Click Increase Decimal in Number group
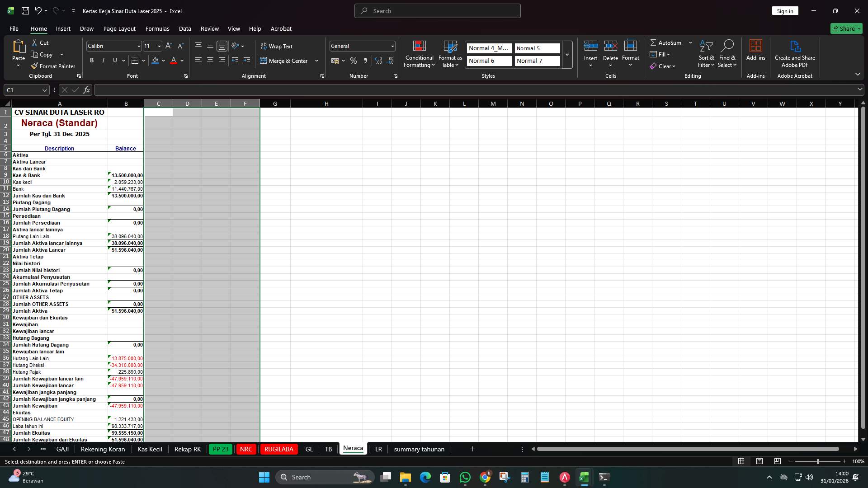868x488 pixels. (378, 61)
